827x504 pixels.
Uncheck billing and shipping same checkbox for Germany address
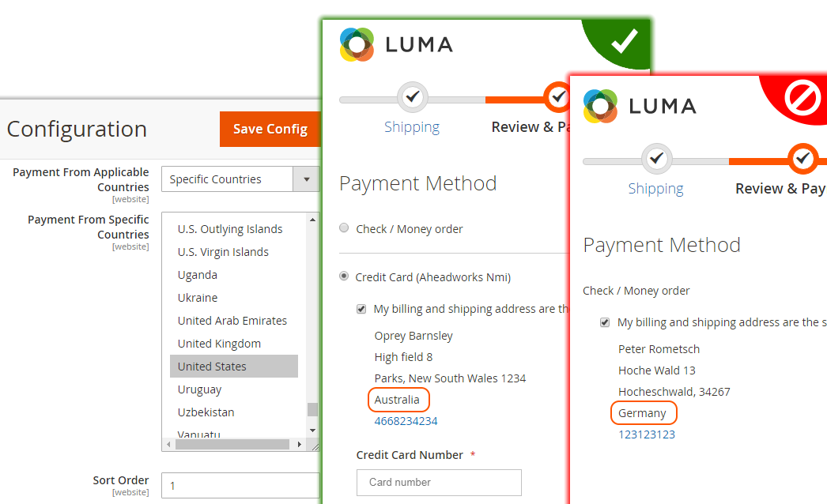pyautogui.click(x=605, y=322)
